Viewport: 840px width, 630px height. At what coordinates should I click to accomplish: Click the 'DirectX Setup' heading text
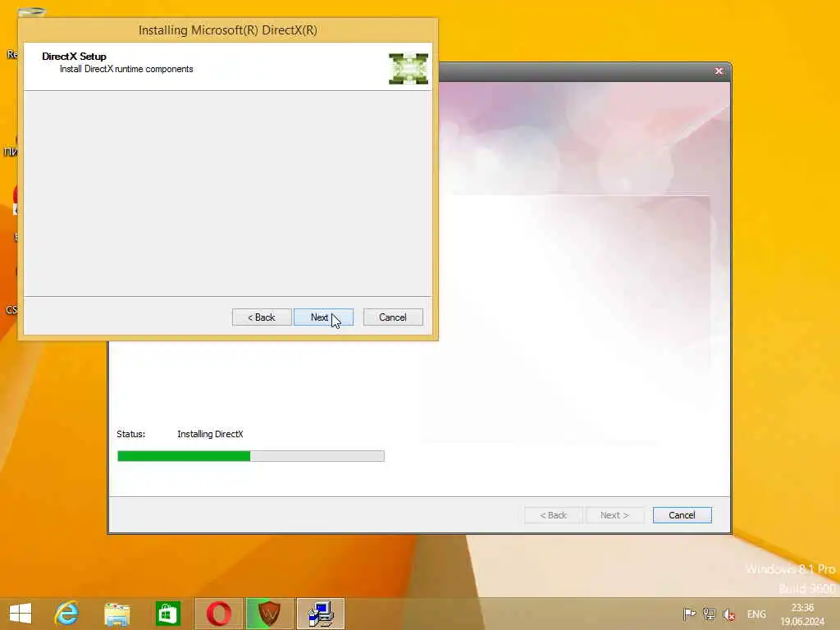coord(74,57)
